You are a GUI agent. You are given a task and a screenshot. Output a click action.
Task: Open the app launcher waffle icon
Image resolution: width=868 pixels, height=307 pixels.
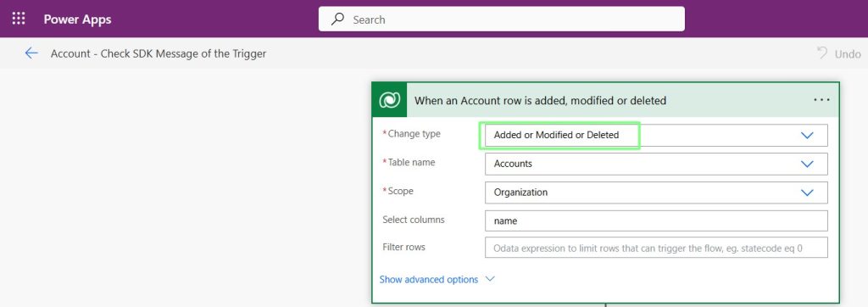(x=19, y=19)
